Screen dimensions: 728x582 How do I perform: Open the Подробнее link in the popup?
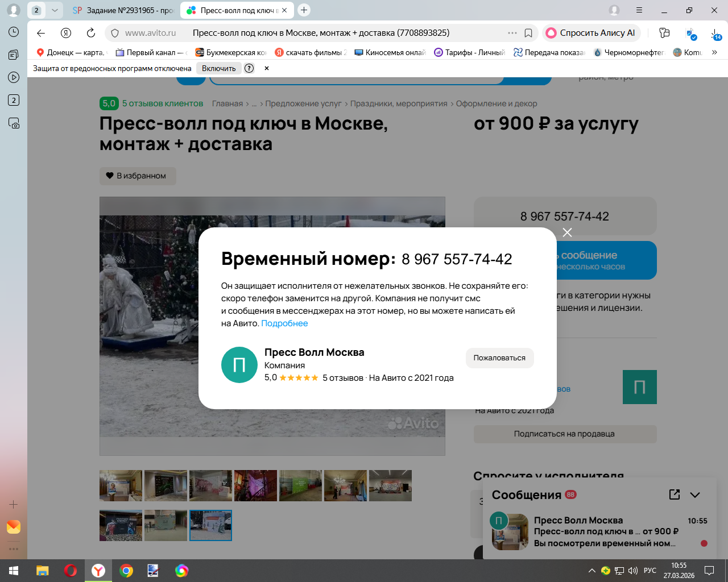pyautogui.click(x=284, y=323)
